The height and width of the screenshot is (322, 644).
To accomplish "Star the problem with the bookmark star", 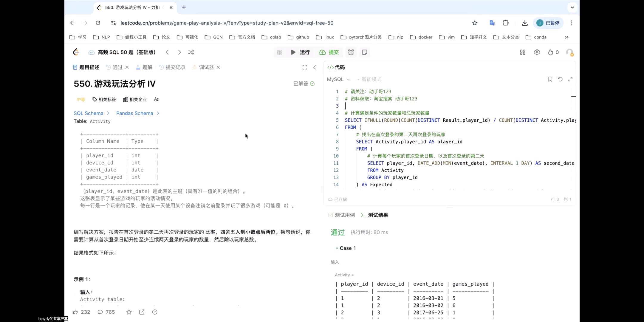I will pos(129,312).
